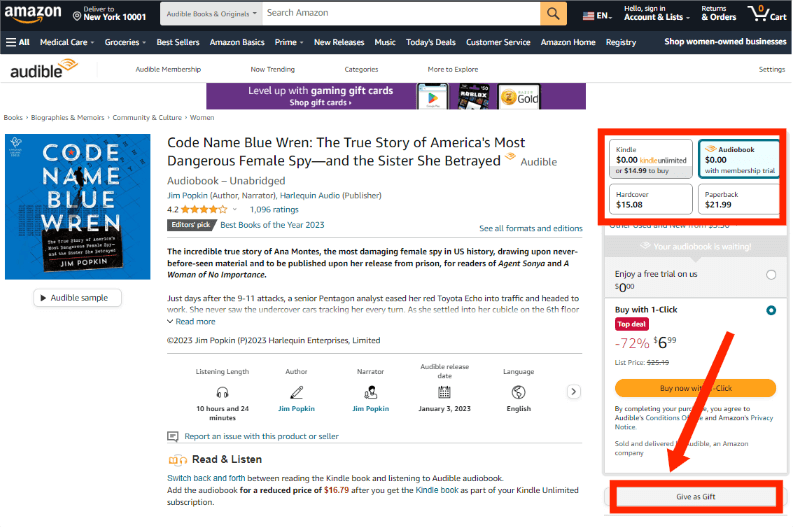Screen dimensions: 793x527
Task: Select the Kindle format option
Action: pos(651,159)
